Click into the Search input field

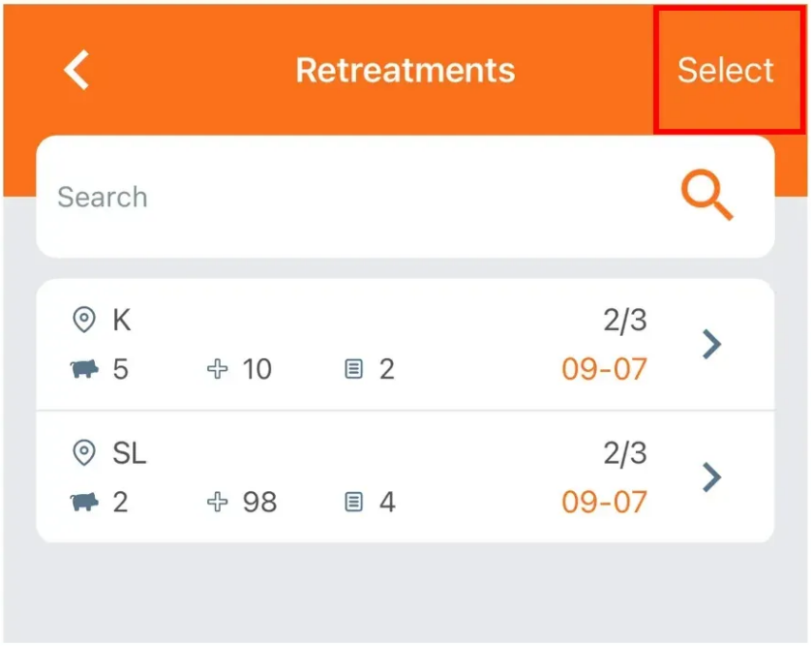[358, 197]
